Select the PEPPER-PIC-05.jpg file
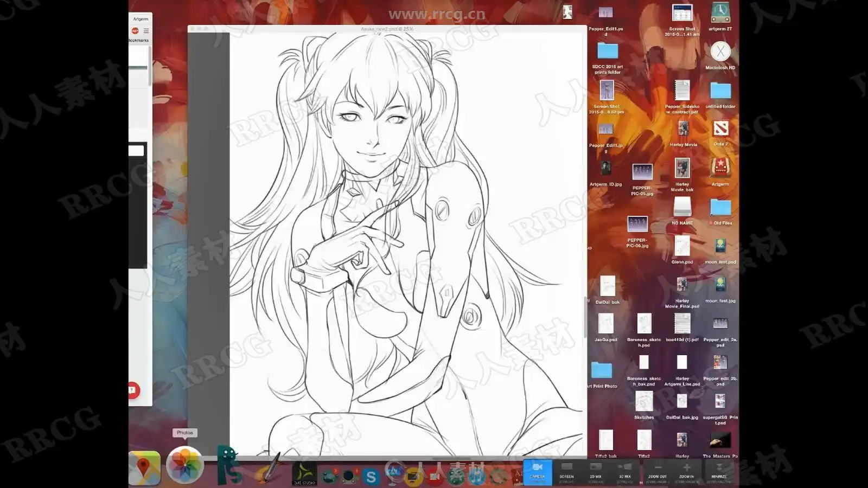This screenshot has width=868, height=488. click(x=642, y=172)
